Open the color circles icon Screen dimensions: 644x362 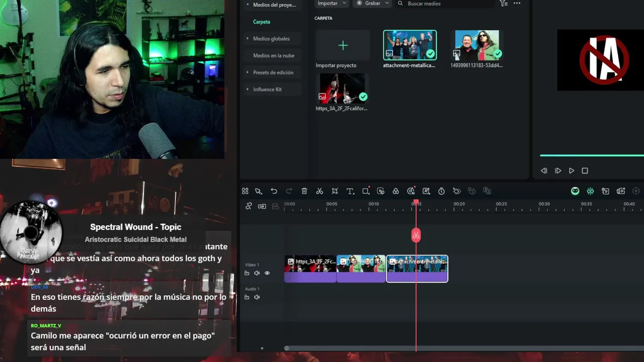tap(395, 191)
